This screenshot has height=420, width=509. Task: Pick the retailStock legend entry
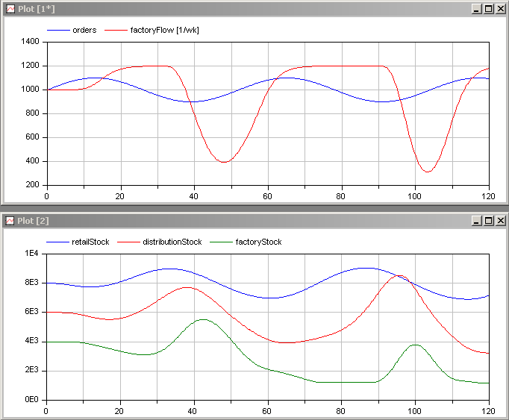92,242
